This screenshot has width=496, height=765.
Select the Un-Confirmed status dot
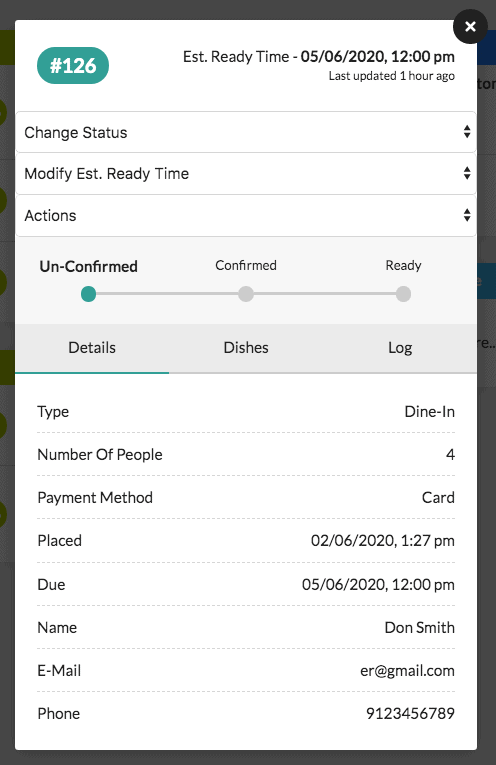click(88, 294)
